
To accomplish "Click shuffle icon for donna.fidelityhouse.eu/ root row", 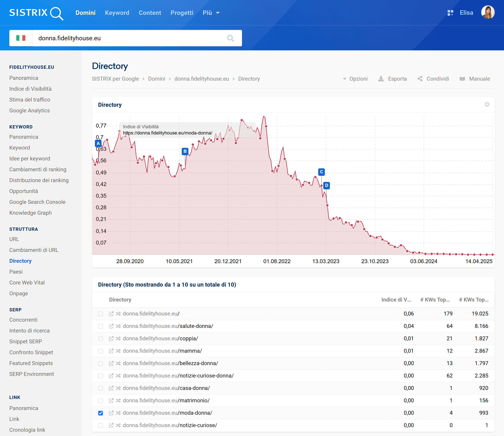I will coord(118,314).
